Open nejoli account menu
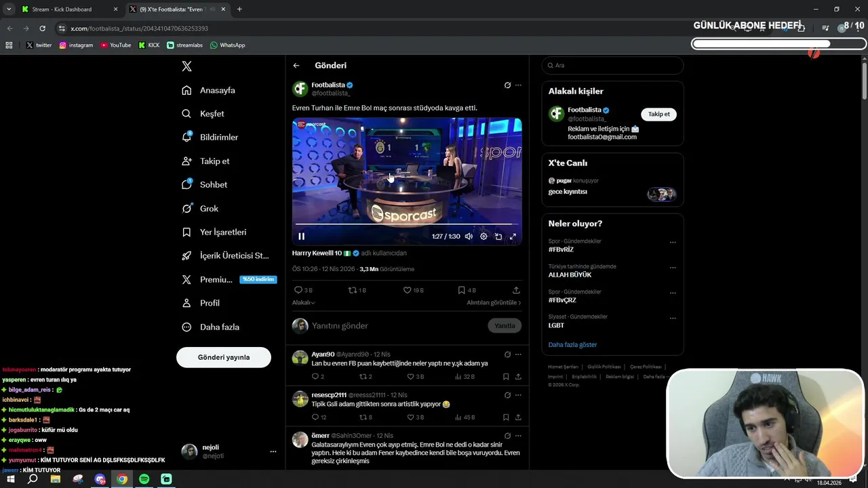The width and height of the screenshot is (868, 488). point(230,451)
